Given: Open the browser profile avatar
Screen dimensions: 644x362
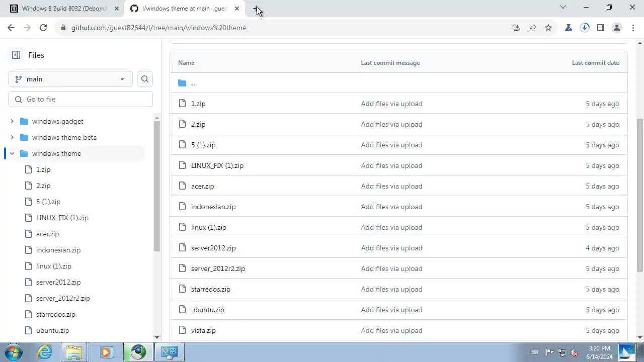Looking at the screenshot, I should [x=617, y=28].
